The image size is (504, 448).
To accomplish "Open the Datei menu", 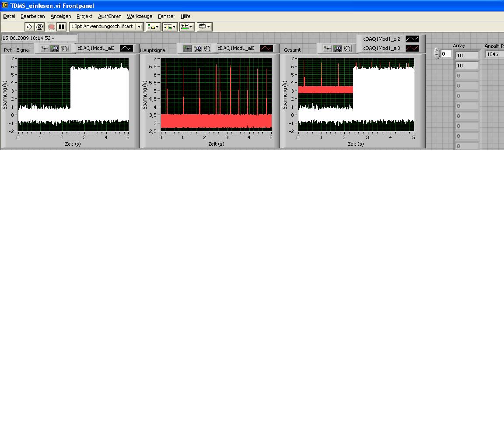I will tap(9, 16).
